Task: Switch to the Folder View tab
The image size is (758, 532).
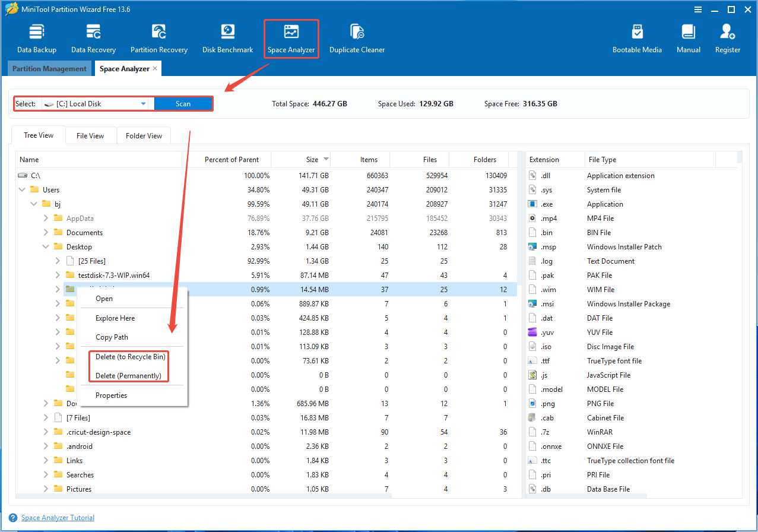Action: 144,135
